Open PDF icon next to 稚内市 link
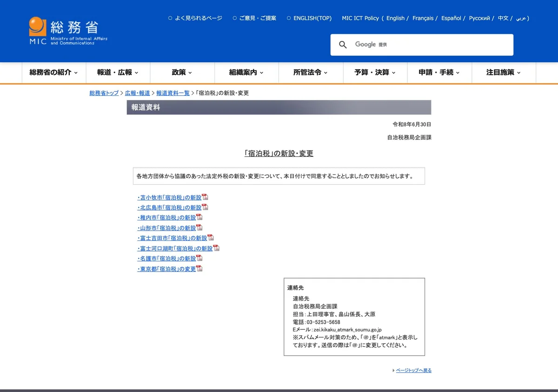The height and width of the screenshot is (392, 558). [199, 217]
